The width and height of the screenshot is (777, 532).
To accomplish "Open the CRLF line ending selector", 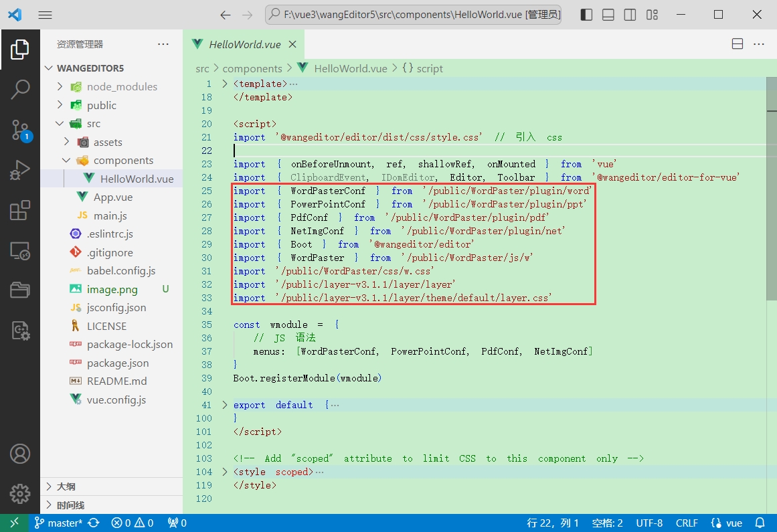I will [687, 523].
